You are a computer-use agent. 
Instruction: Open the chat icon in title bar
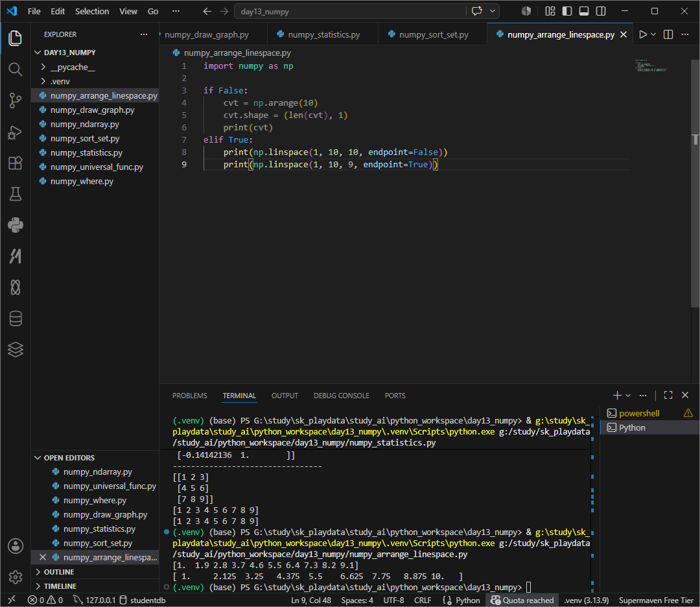[x=477, y=11]
